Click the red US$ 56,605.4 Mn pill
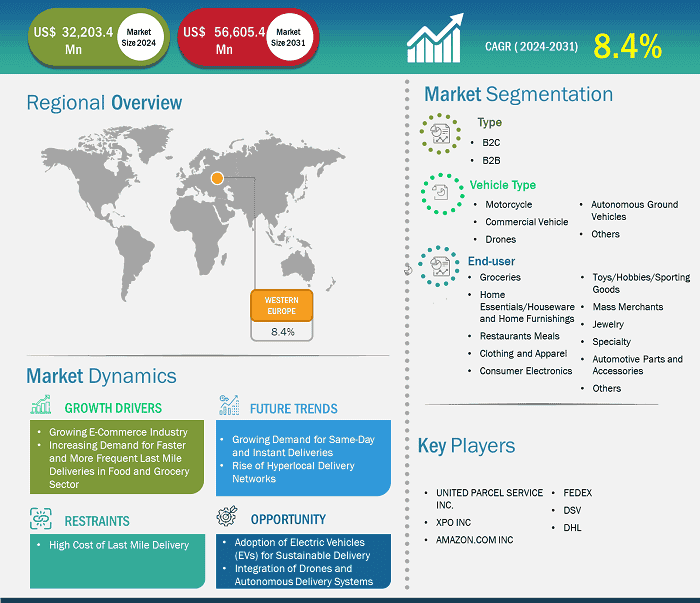 click(x=248, y=38)
